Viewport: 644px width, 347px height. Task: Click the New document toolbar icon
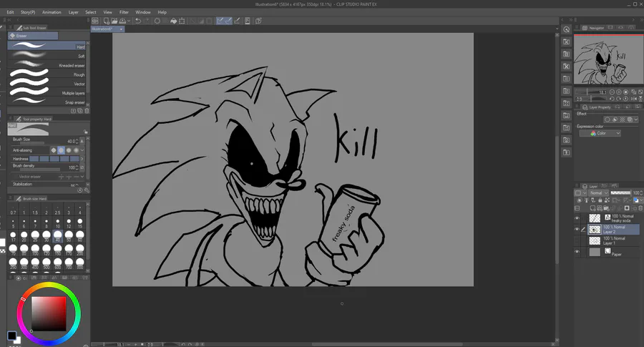coord(107,21)
